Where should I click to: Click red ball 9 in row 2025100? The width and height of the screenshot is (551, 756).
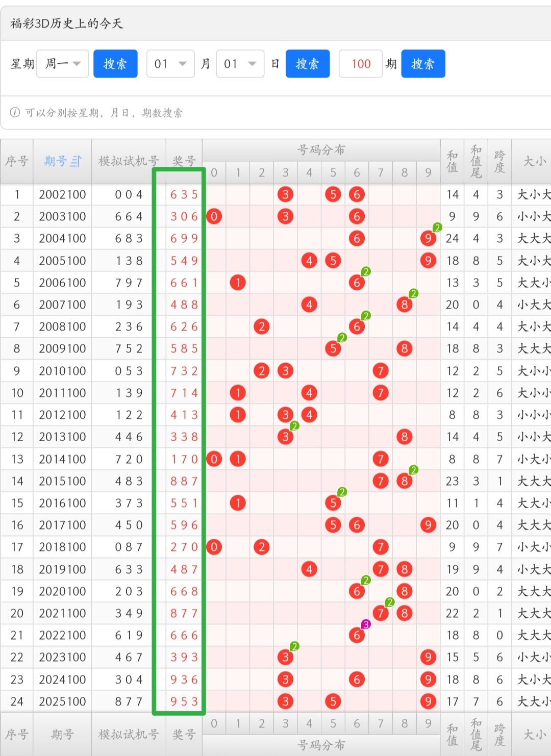(x=428, y=701)
